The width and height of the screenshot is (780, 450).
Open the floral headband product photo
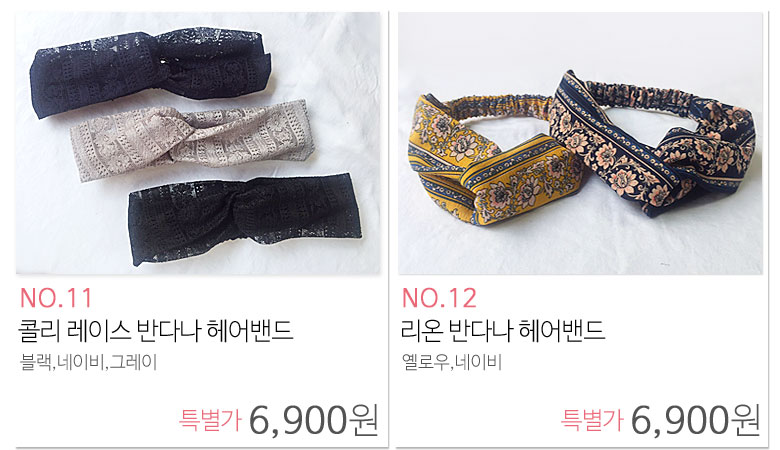pyautogui.click(x=580, y=143)
